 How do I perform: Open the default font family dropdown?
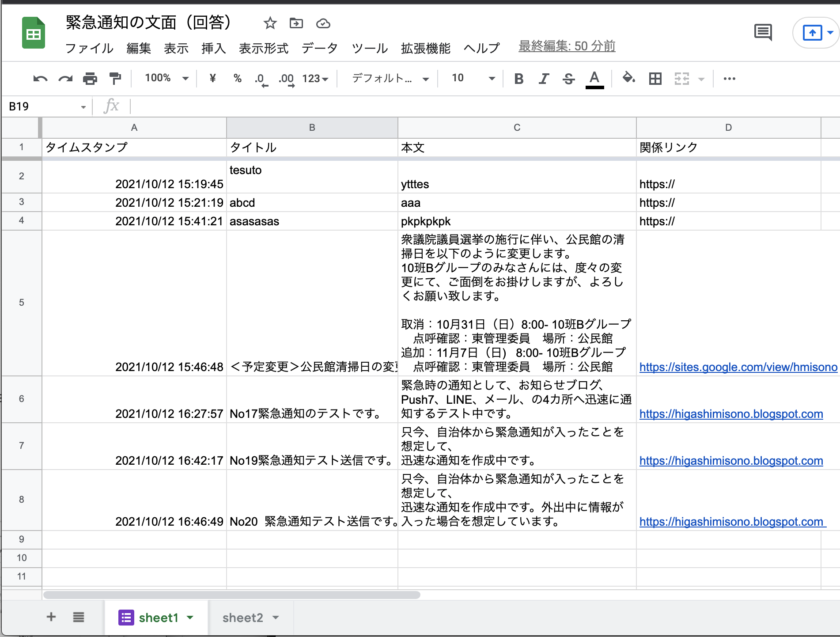point(390,79)
